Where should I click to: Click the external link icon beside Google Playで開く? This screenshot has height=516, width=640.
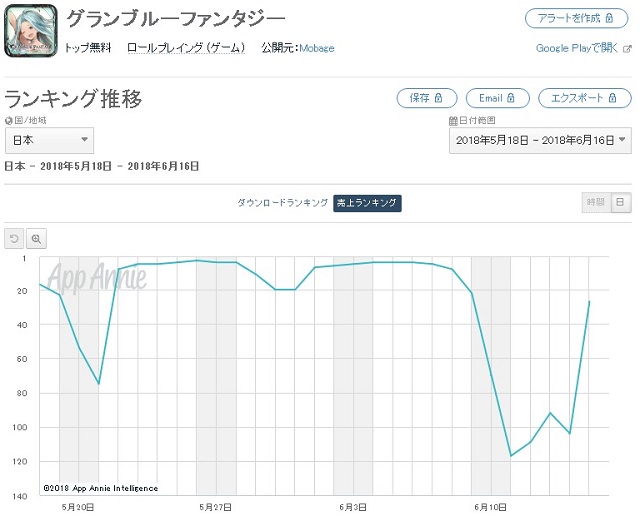point(627,49)
